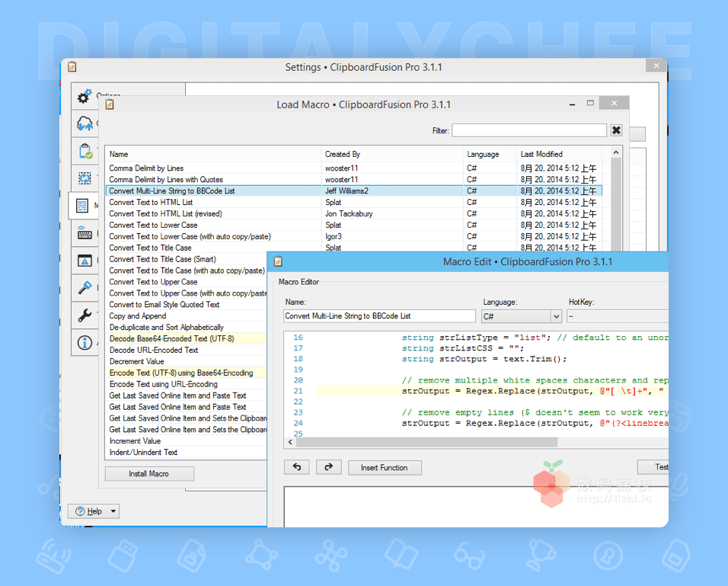This screenshot has height=586, width=728.
Task: Click 'Jon Tackabury' in Created By column
Action: [349, 214]
